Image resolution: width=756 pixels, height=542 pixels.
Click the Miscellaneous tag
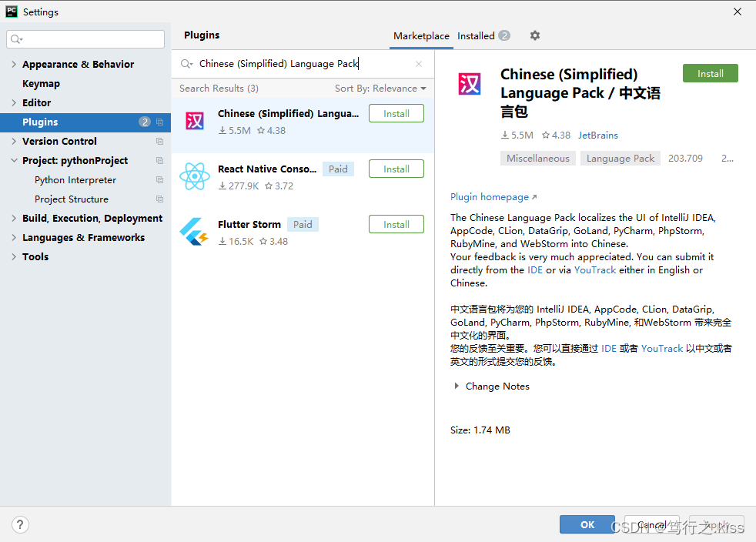coord(537,158)
